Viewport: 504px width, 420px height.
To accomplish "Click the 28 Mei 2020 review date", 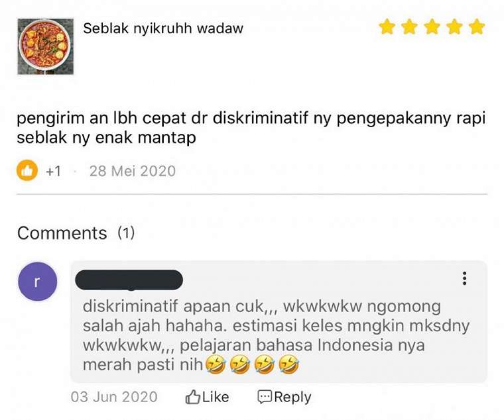I will [x=133, y=171].
